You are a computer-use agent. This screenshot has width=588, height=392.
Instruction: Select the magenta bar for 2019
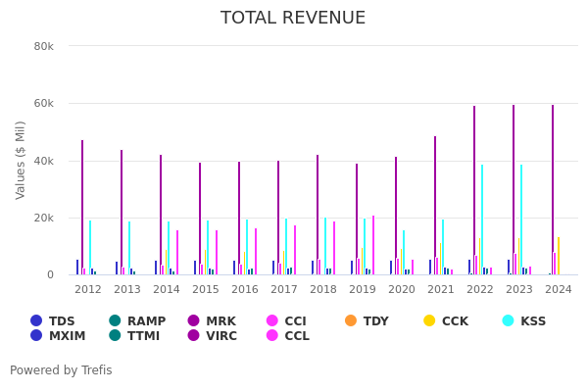(372, 245)
